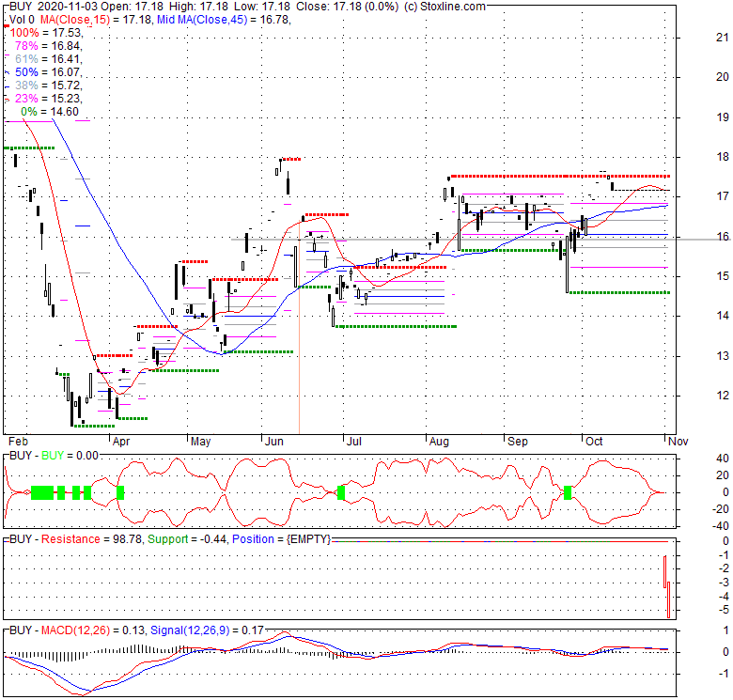Select the '50% = 16.07' level label
The image size is (733, 700).
(x=49, y=72)
